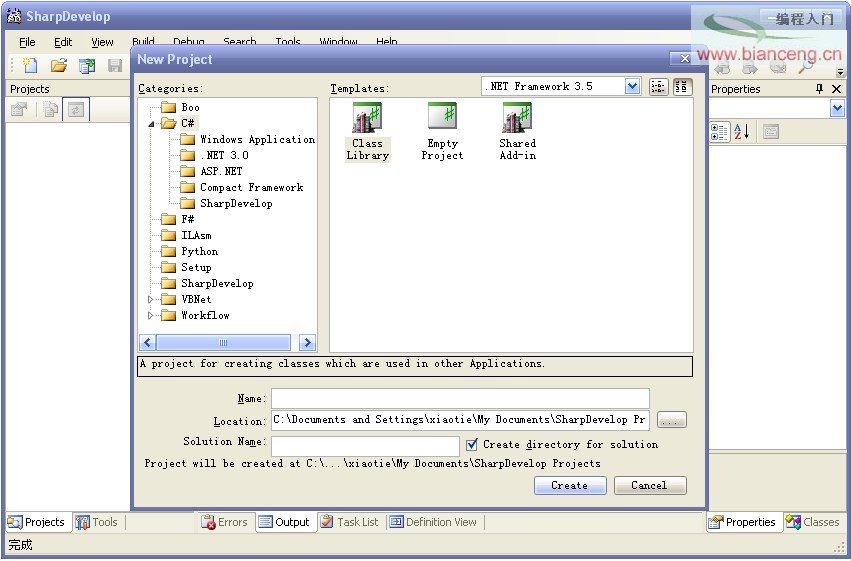
Task: Click Properties panel categorized view icon
Action: [720, 132]
